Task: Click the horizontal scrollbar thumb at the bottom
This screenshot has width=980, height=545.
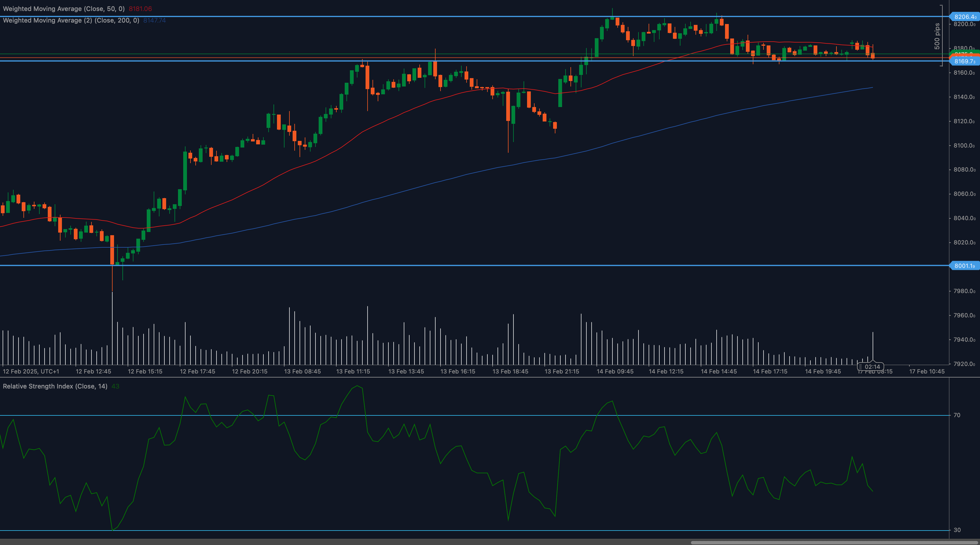Action: (x=834, y=542)
